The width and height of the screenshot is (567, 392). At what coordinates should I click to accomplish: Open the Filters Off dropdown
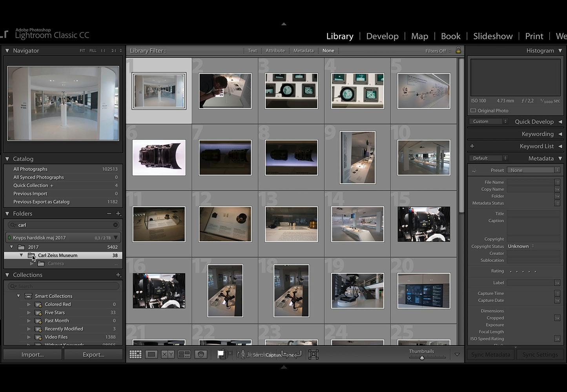(x=438, y=51)
